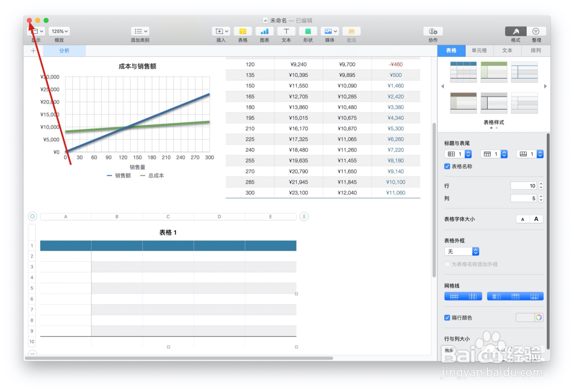Open the 表格外框 outline style dropdown

coord(461,251)
